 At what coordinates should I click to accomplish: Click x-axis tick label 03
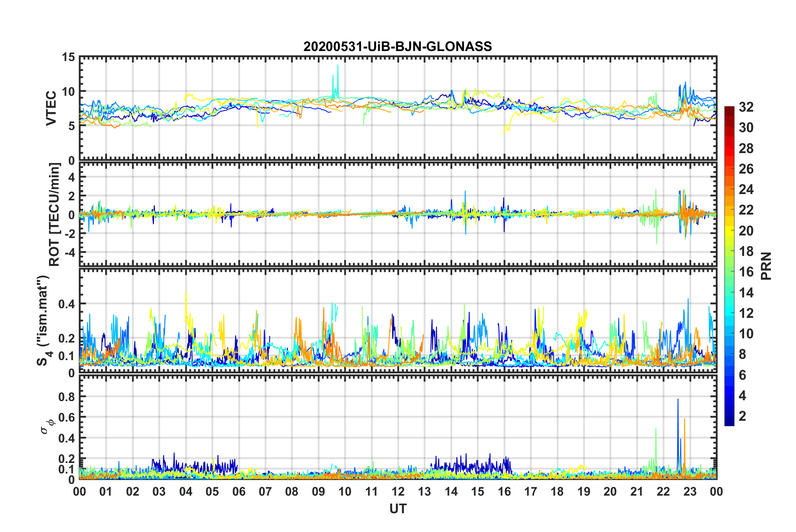[159, 491]
